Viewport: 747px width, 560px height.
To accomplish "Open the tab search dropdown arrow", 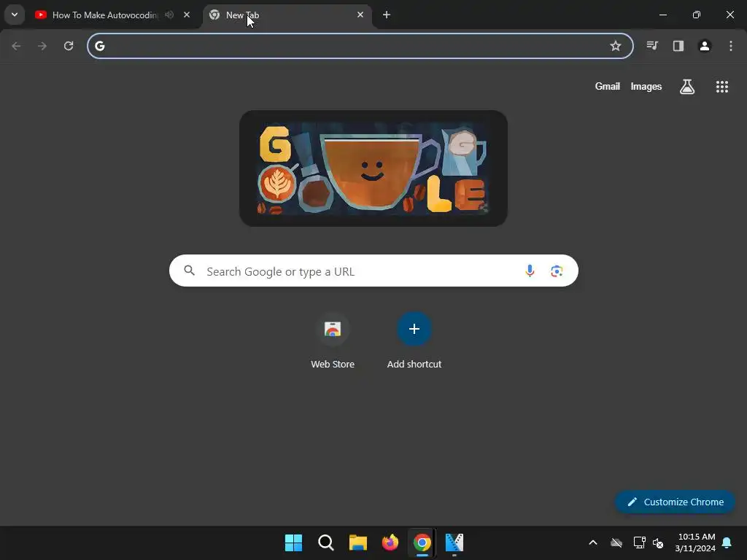I will (x=15, y=15).
